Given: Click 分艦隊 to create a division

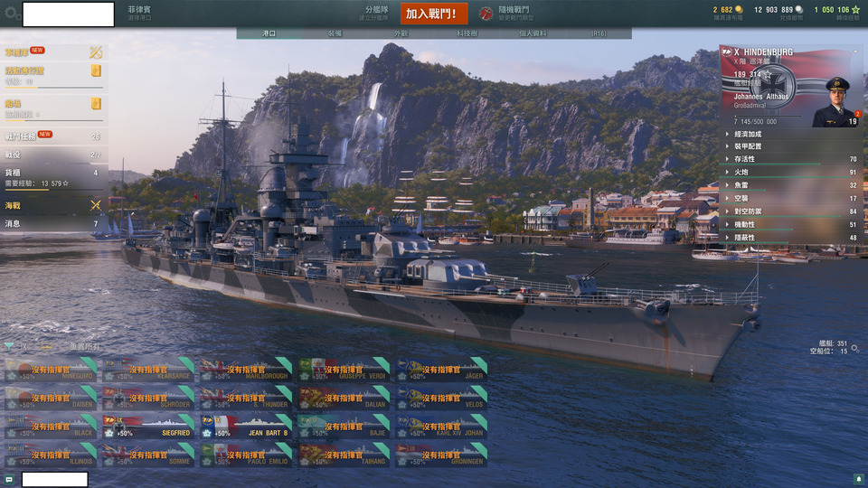Looking at the screenshot, I should pyautogui.click(x=376, y=9).
